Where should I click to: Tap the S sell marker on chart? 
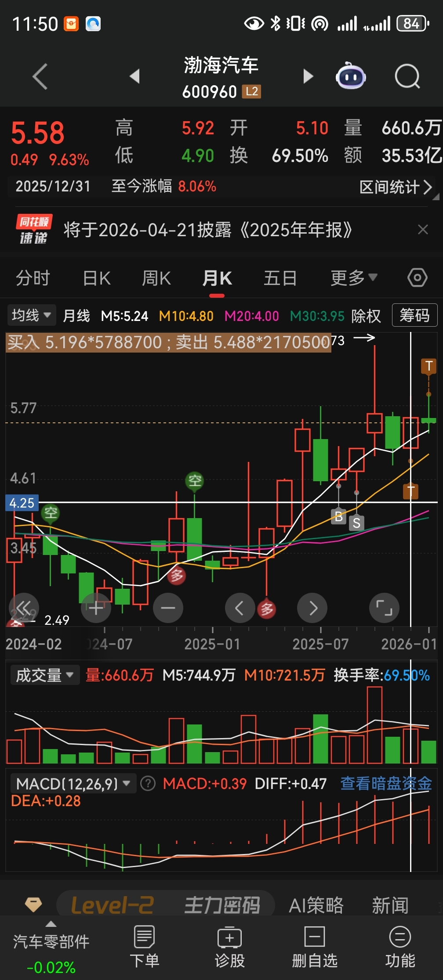click(356, 523)
